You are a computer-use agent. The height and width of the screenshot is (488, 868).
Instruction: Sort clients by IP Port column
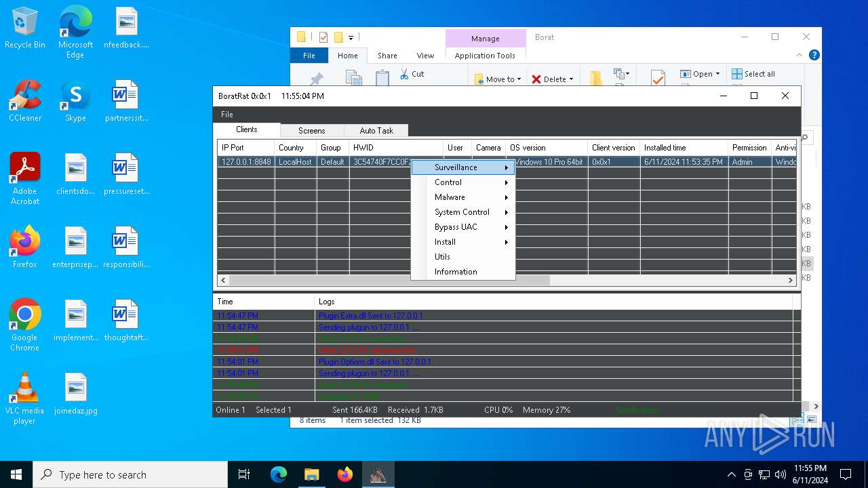click(x=246, y=148)
